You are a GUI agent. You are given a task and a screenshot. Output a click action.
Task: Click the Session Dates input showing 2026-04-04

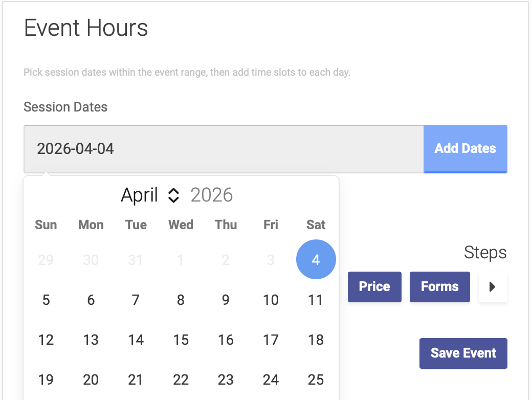(224, 149)
